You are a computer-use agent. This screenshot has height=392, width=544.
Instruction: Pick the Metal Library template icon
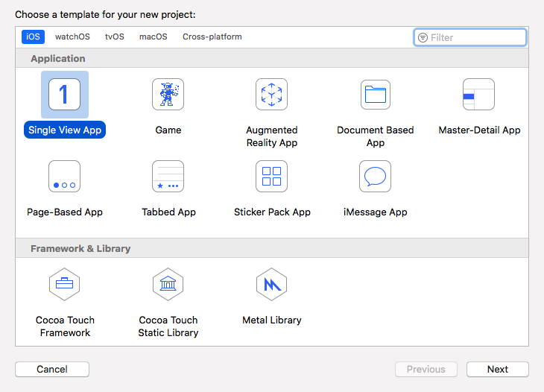[x=271, y=285]
